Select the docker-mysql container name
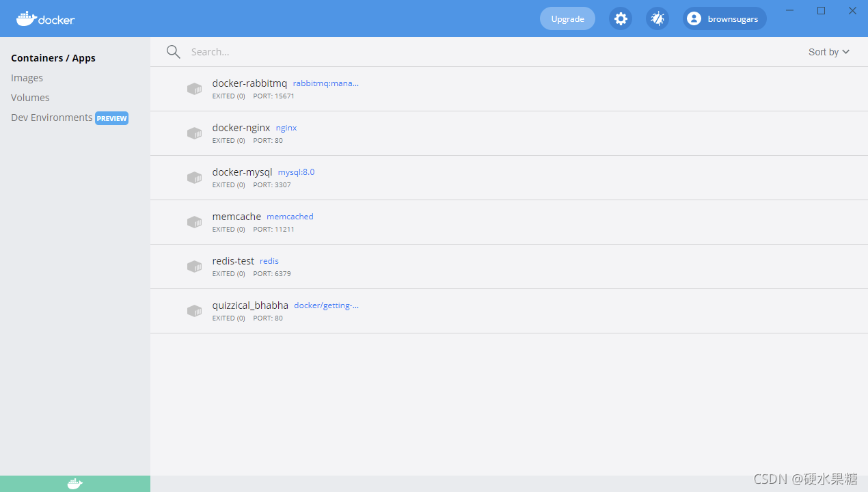The width and height of the screenshot is (868, 492). (242, 172)
